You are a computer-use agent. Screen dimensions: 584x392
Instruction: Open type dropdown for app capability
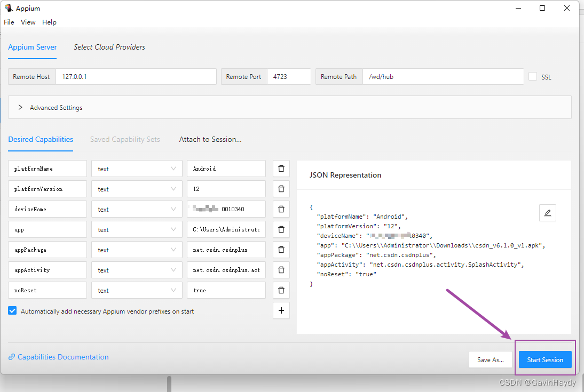point(137,229)
